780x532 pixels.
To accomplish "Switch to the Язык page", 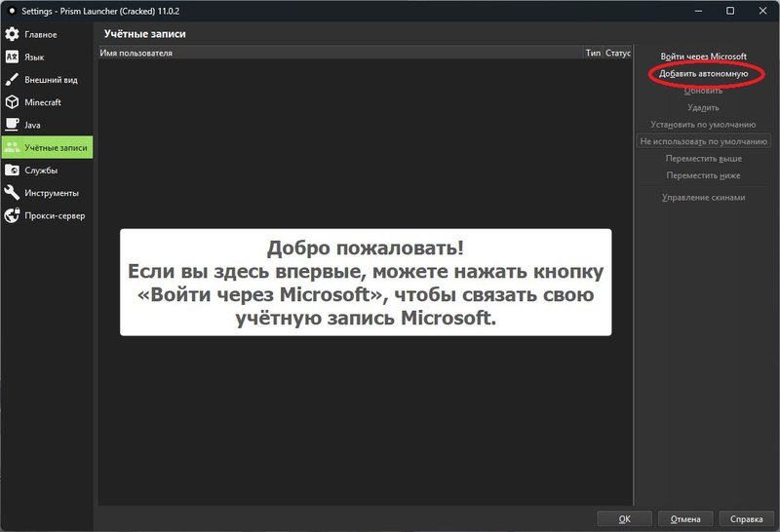I will point(47,57).
